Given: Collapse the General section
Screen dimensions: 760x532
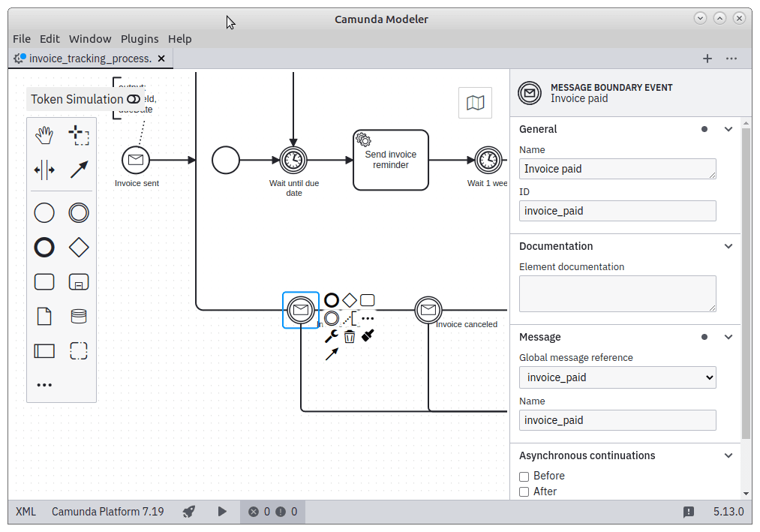Looking at the screenshot, I should [728, 129].
